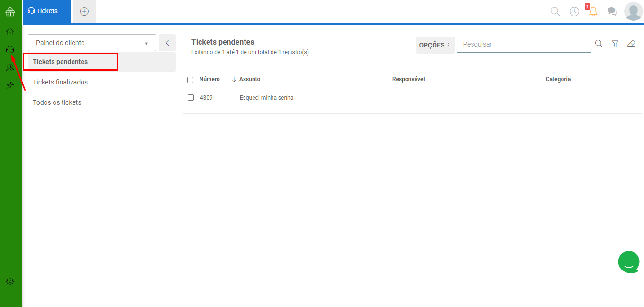Open the contacts people icon in sidebar
Screen dimensions: 644x307
10,68
